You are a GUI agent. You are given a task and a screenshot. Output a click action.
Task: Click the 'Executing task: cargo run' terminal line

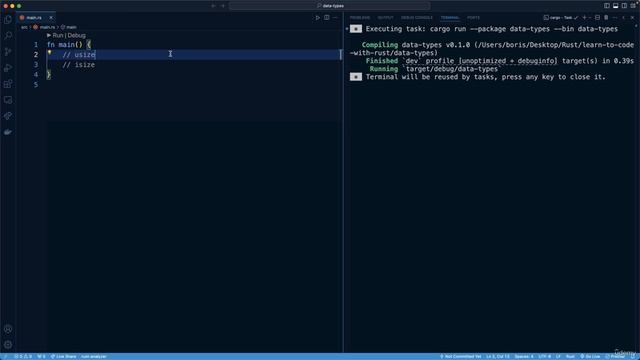pyautogui.click(x=492, y=29)
